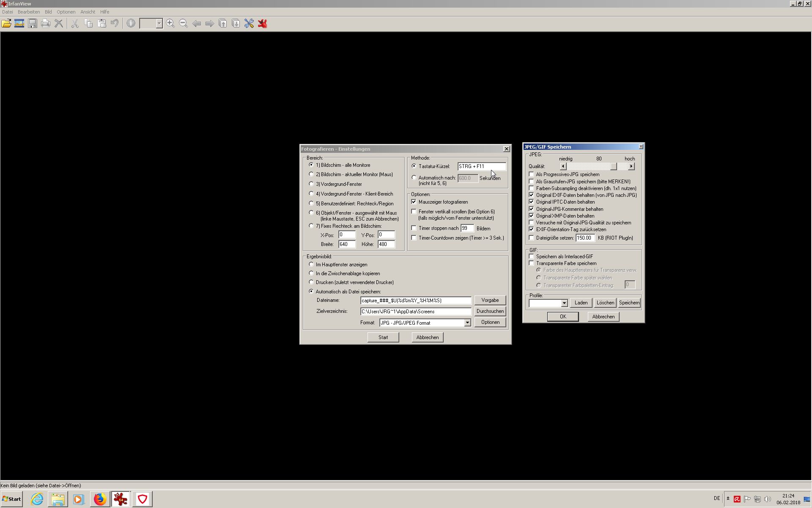Click the JPEG quality slider thumb
The height and width of the screenshot is (508, 812).
[613, 166]
